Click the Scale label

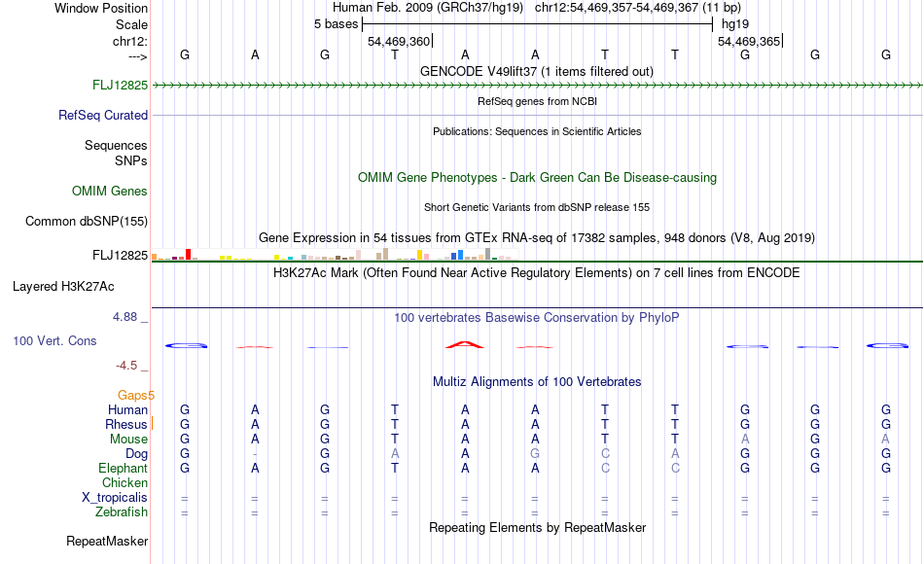pos(131,24)
